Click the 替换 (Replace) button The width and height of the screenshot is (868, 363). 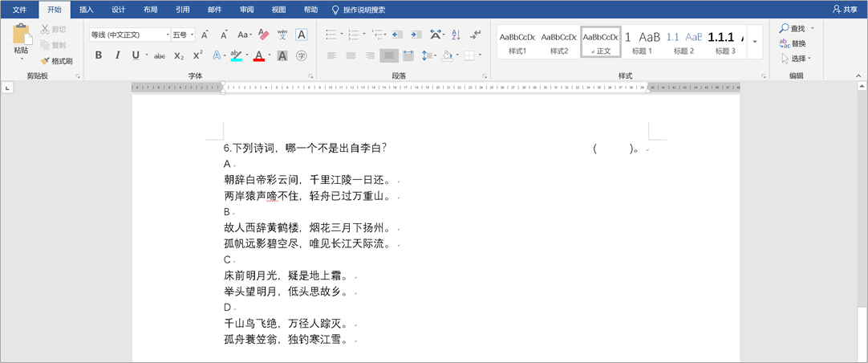[793, 43]
